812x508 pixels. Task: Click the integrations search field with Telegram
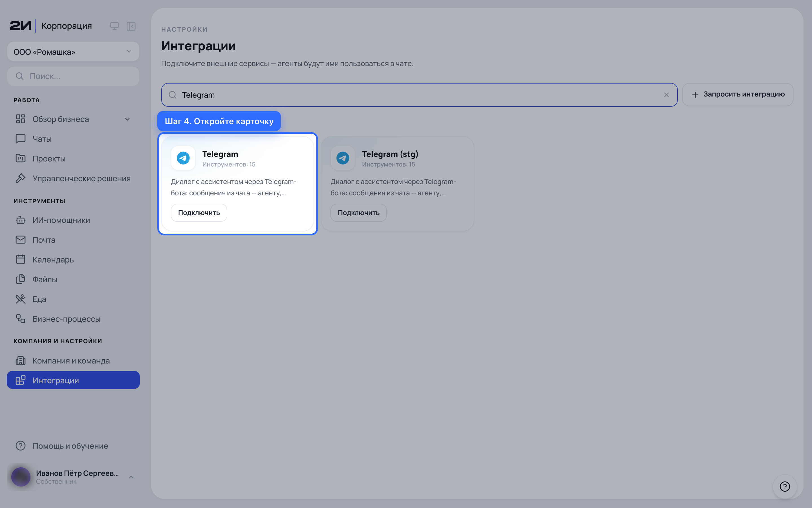tap(419, 95)
